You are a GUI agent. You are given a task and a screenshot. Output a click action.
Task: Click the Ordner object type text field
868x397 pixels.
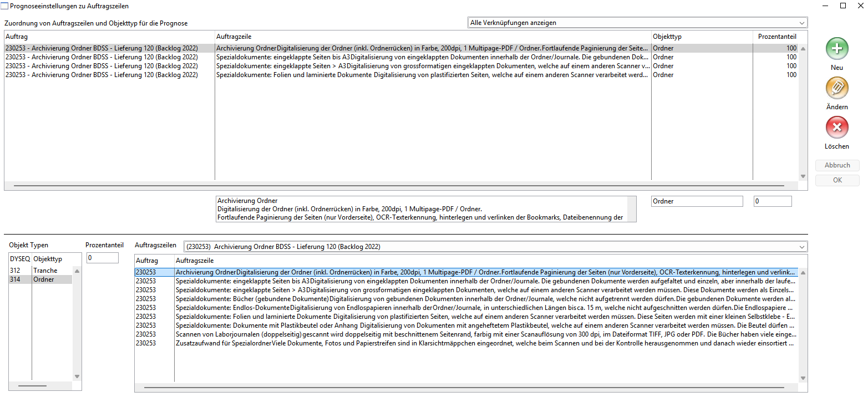point(697,201)
